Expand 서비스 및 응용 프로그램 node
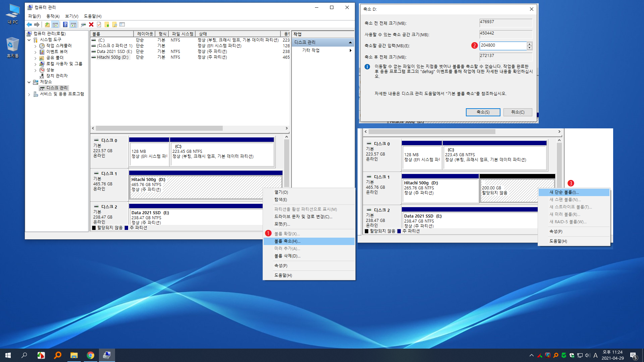This screenshot has width=644, height=362. [29, 94]
